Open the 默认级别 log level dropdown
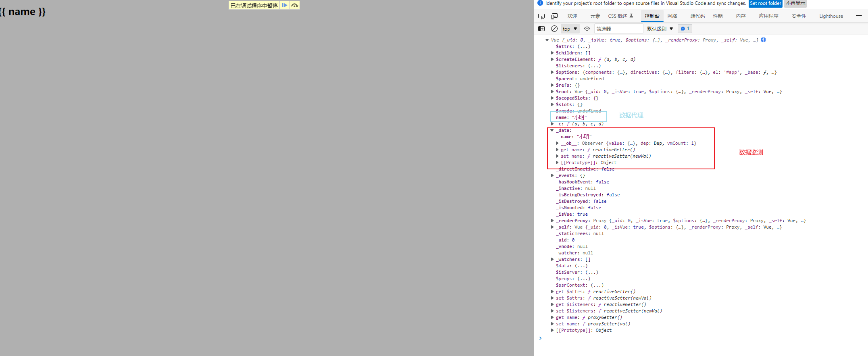Screen dimensions: 868x356 click(660, 29)
